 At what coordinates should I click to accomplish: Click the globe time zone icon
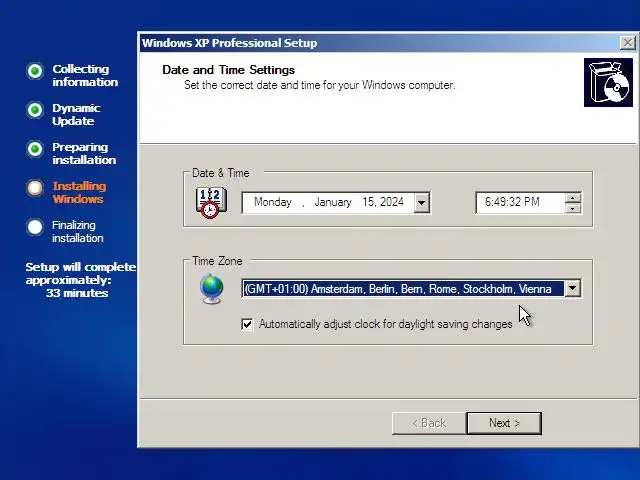point(211,289)
